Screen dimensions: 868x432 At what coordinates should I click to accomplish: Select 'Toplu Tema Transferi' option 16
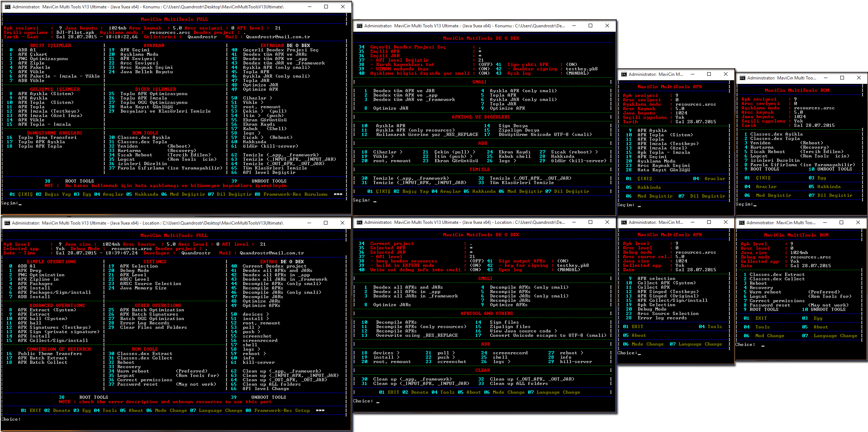[47, 137]
